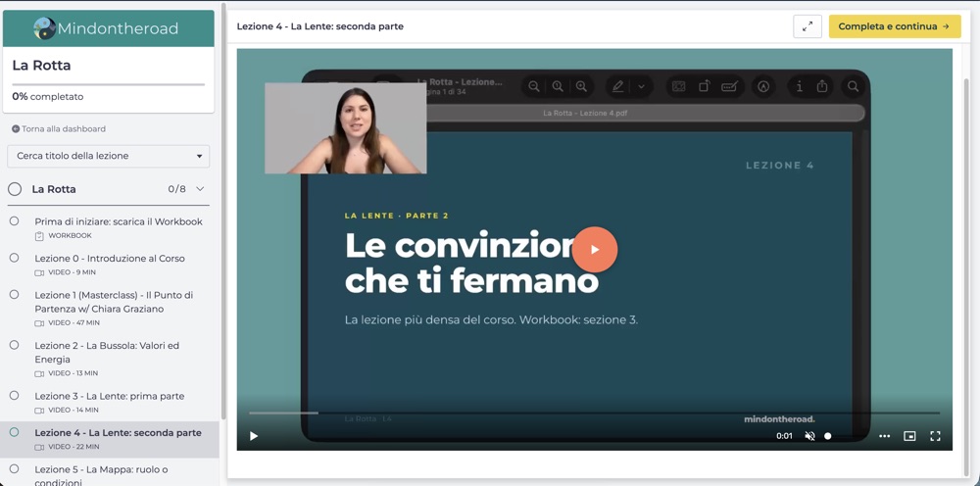
Task: Click the Mindontheroad logo
Action: (x=106, y=28)
